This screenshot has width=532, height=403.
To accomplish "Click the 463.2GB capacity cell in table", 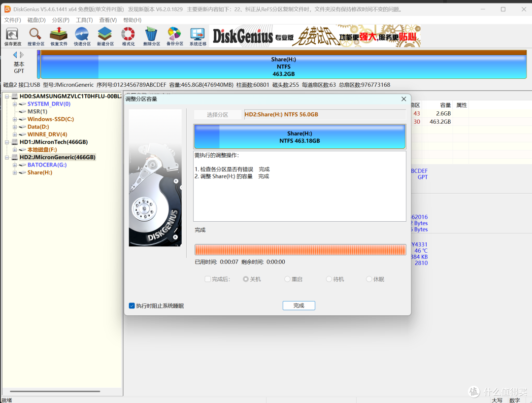I will (440, 122).
